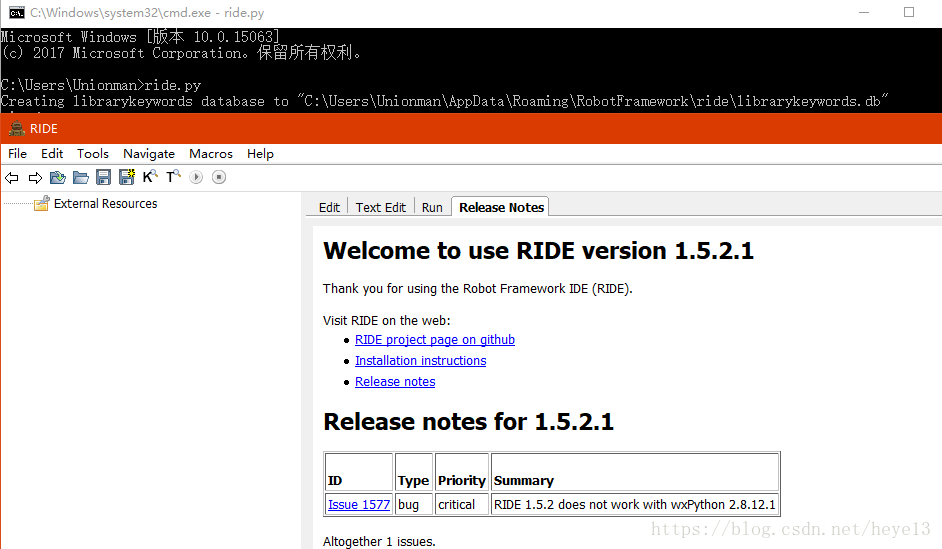Click the Stop Test Run icon

click(x=219, y=177)
